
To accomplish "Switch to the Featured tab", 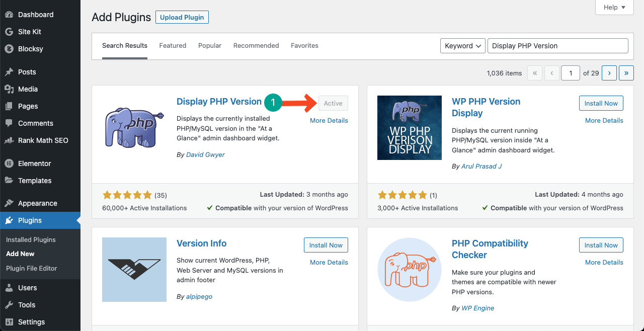I will [173, 46].
